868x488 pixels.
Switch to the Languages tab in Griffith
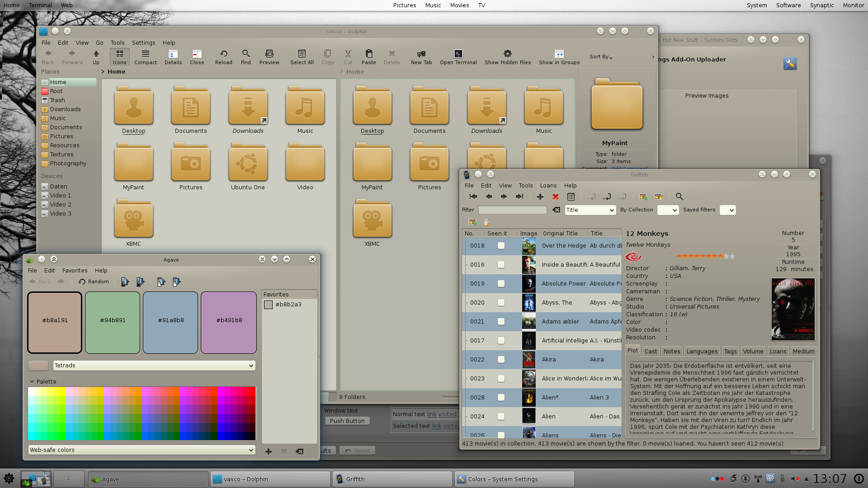pos(702,352)
